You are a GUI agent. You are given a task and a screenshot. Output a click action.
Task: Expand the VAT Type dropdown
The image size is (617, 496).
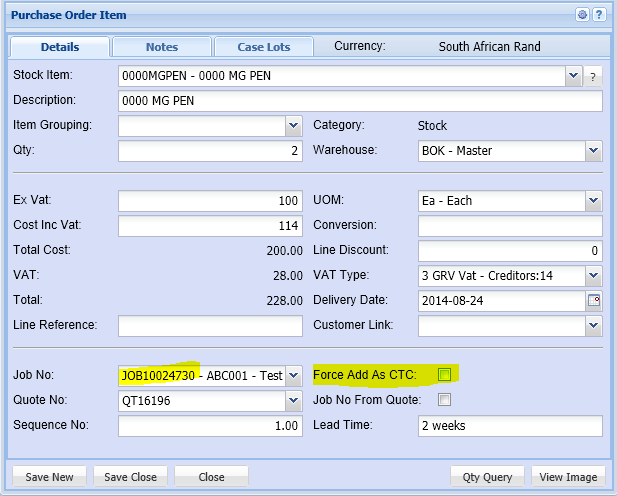point(593,275)
